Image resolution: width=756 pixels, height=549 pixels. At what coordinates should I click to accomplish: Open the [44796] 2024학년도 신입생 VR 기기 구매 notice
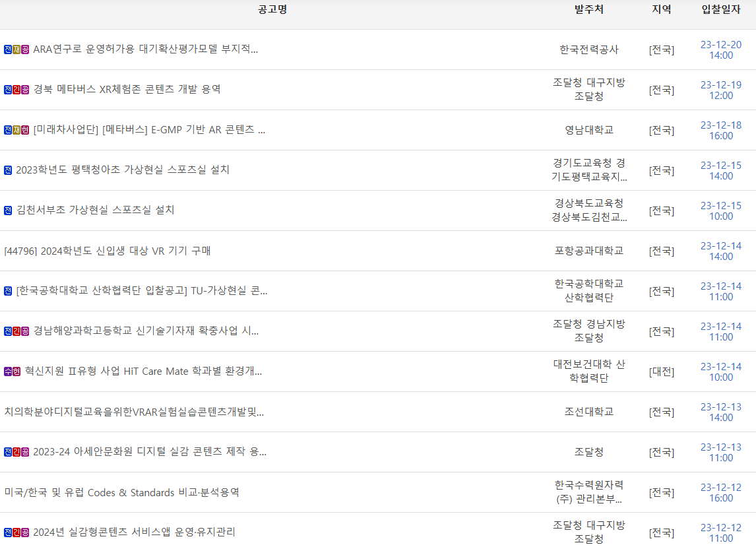(107, 251)
